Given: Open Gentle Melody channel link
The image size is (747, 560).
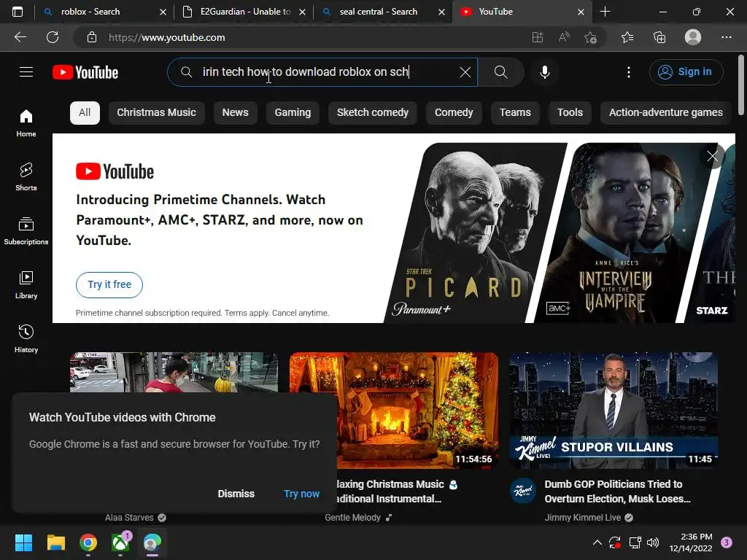Looking at the screenshot, I should 352,518.
